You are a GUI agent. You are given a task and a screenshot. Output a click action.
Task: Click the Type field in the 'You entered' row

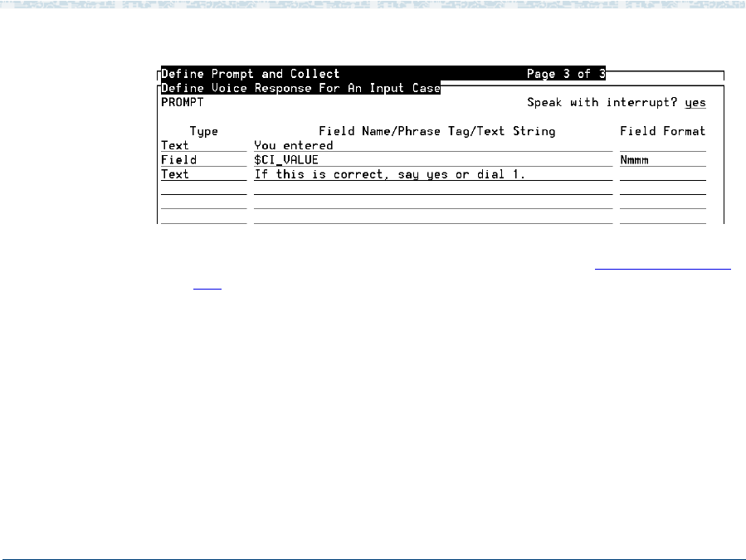click(x=203, y=145)
